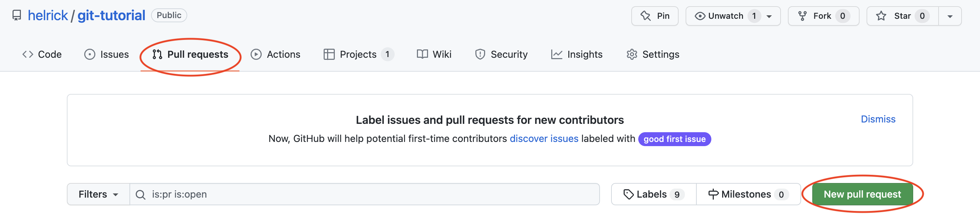Click the Pin button
The width and height of the screenshot is (980, 215).
pos(654,16)
